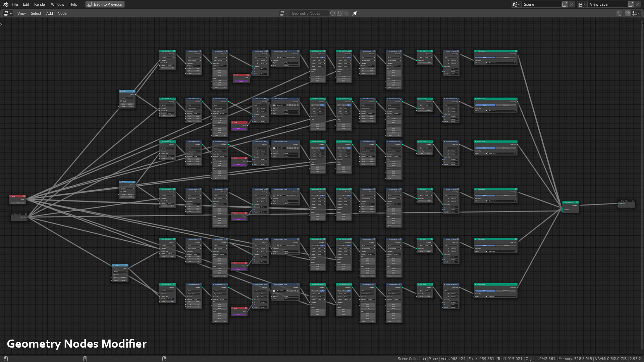Duplicate the Geometry Nodes node group
The image size is (644, 362).
(x=339, y=13)
